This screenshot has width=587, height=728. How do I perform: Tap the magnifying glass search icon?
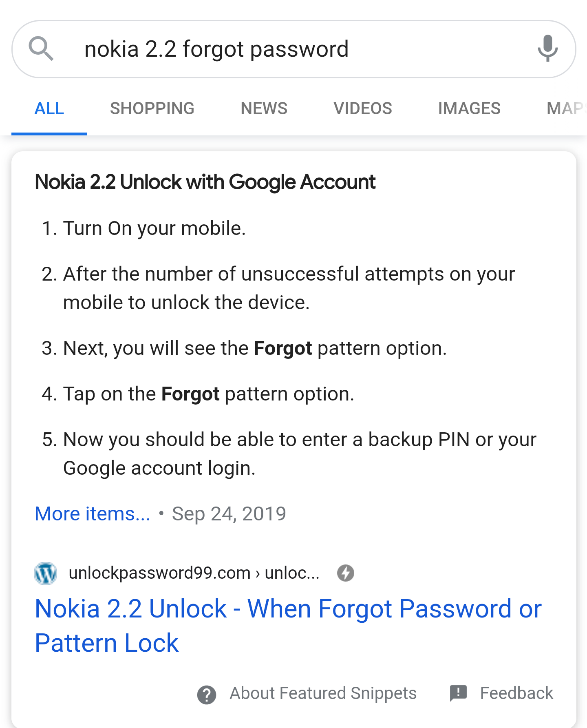41,49
